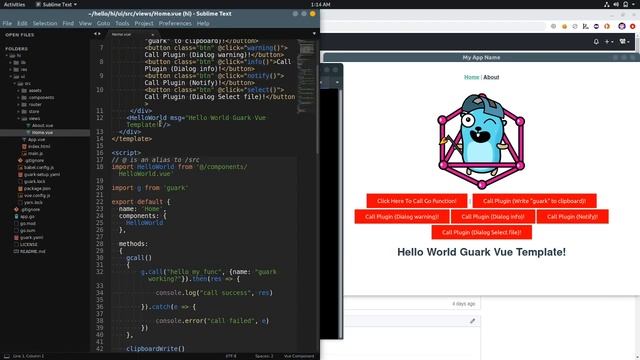Open the plus create-new dropdown in browser
This screenshot has height=360, width=640.
click(609, 42)
